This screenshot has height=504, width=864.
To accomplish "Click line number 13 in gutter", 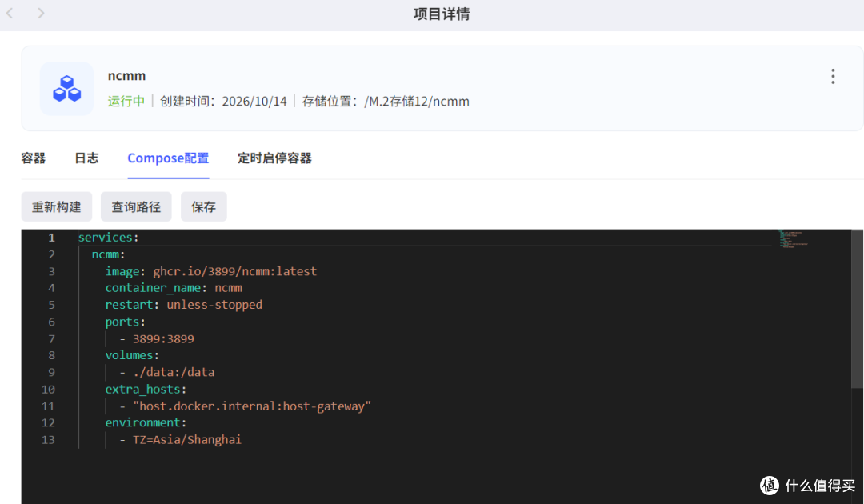I will pos(48,439).
